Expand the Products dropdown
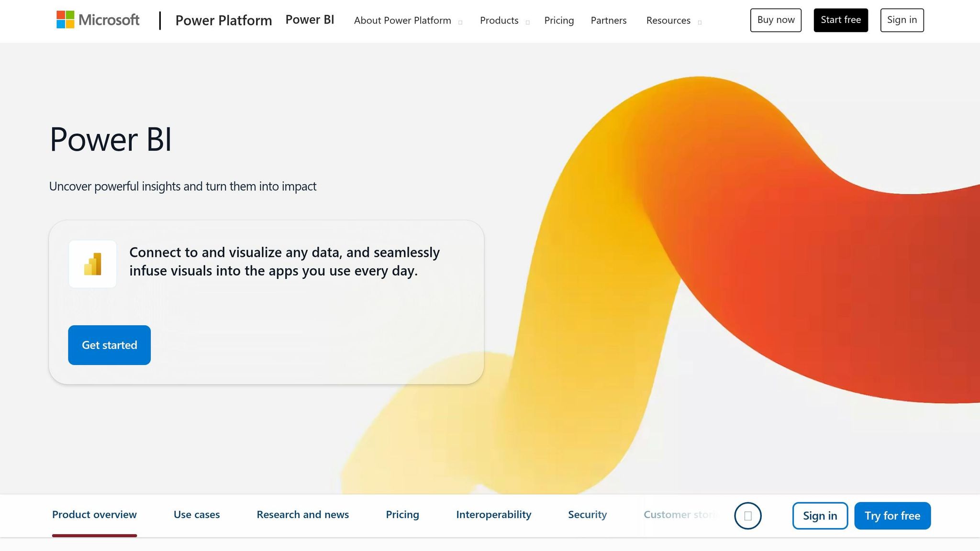 point(499,21)
